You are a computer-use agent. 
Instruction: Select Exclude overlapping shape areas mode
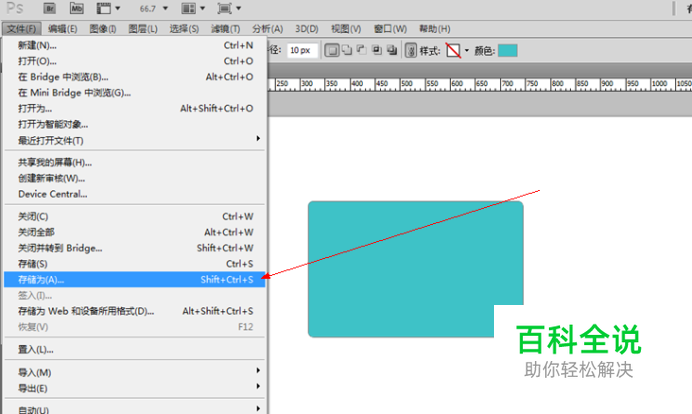tap(392, 50)
